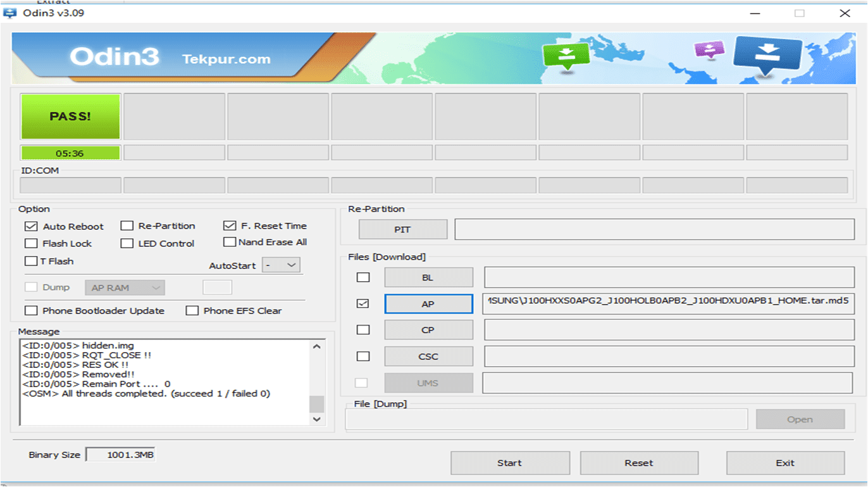Click the CSC file button
The height and width of the screenshot is (487, 868).
tap(428, 357)
